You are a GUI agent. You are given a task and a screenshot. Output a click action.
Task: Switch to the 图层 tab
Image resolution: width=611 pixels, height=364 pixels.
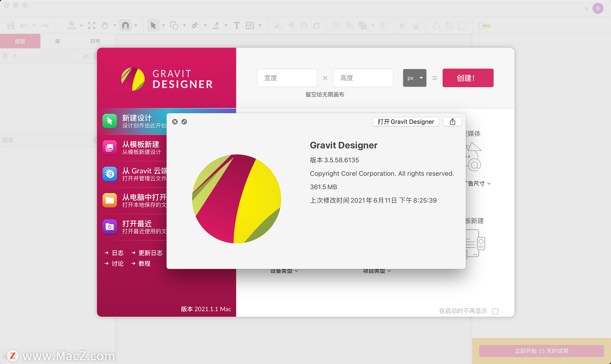(x=20, y=41)
